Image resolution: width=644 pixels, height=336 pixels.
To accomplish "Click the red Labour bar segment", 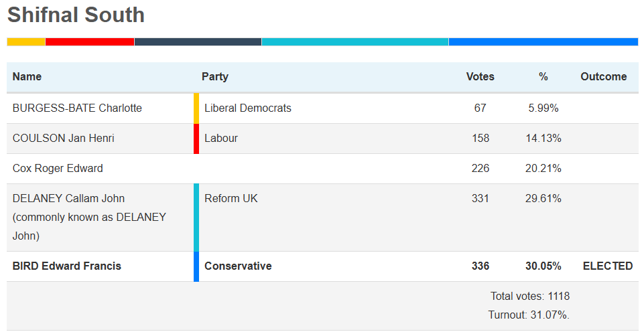I will tap(90, 41).
